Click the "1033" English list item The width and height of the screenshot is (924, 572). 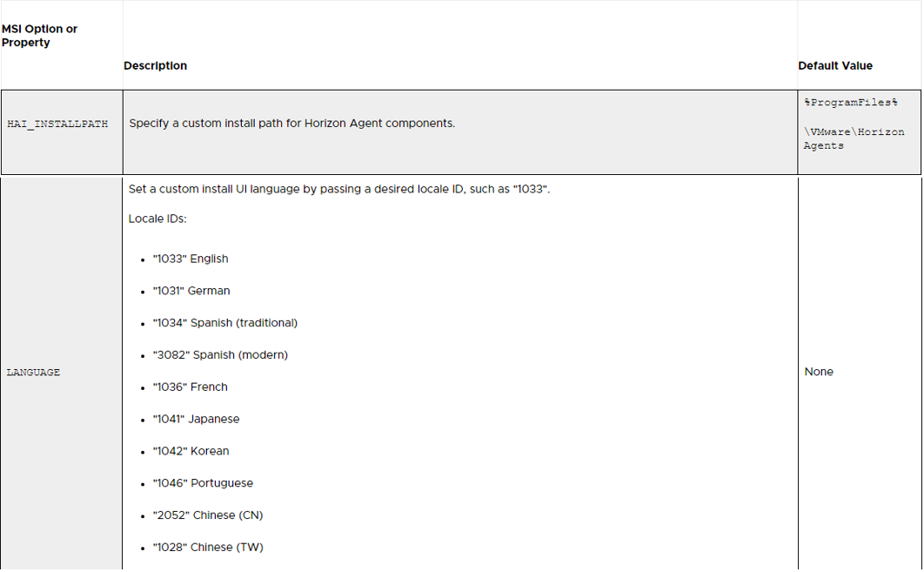(190, 259)
